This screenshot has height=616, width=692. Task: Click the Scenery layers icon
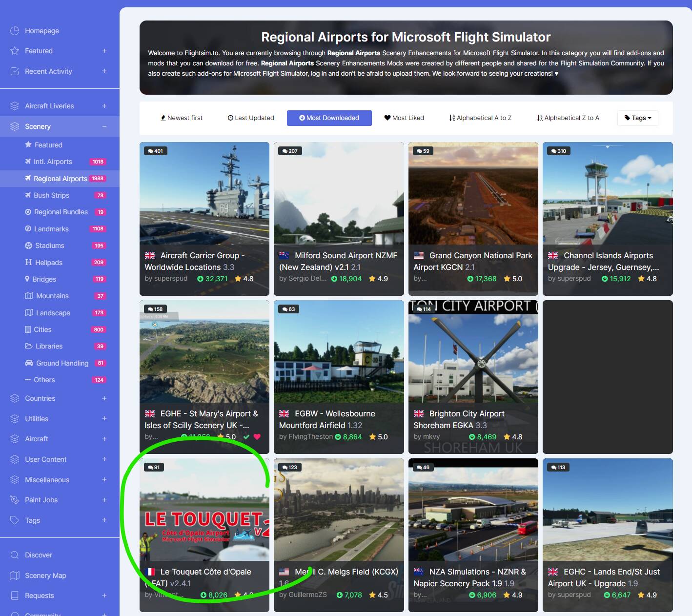coord(15,126)
